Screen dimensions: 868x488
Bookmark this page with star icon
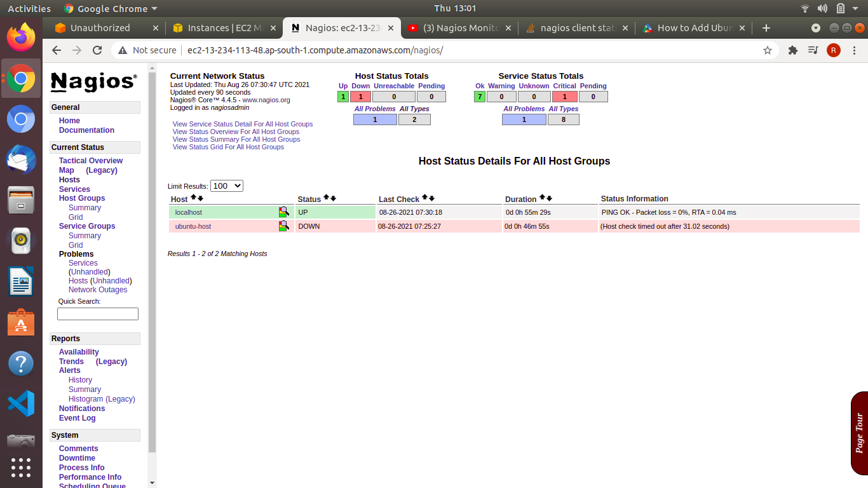(768, 50)
